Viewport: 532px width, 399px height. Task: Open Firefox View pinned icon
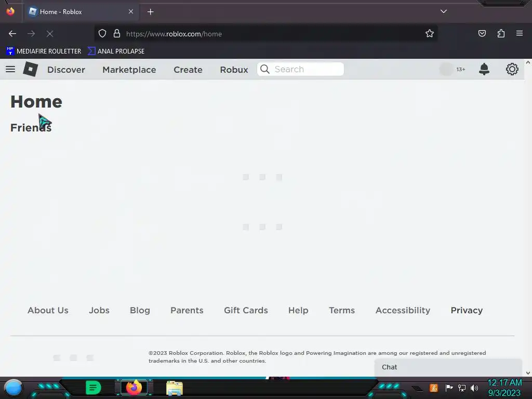click(x=10, y=11)
